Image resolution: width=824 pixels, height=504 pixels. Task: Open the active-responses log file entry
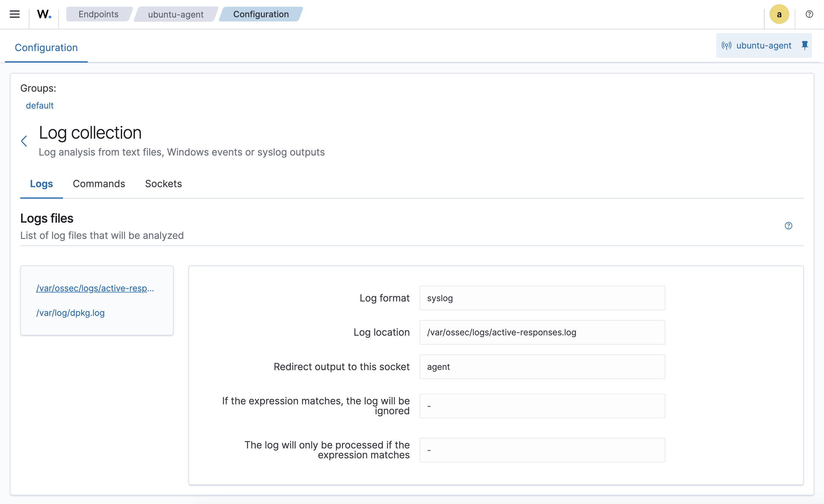tap(95, 288)
